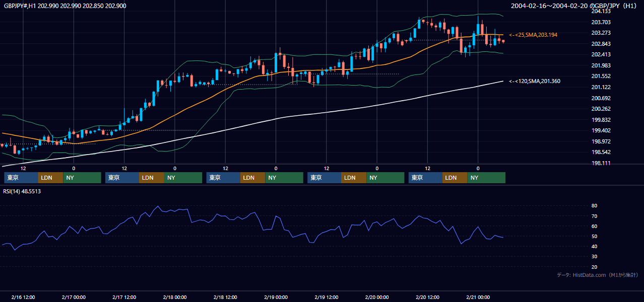The image size is (644, 302).
Task: Click the 2004-02-16~2004-02-20 GBP/JPY (H1) title
Action: click(575, 6)
